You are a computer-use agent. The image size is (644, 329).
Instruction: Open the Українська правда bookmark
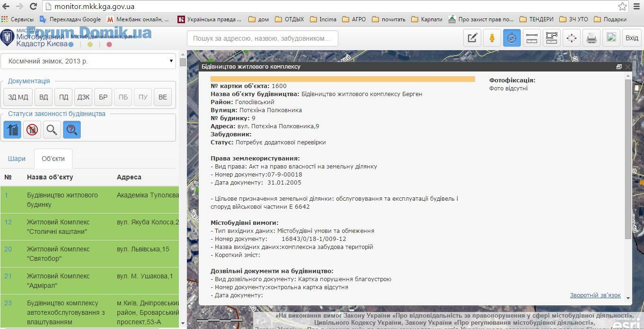pos(210,19)
